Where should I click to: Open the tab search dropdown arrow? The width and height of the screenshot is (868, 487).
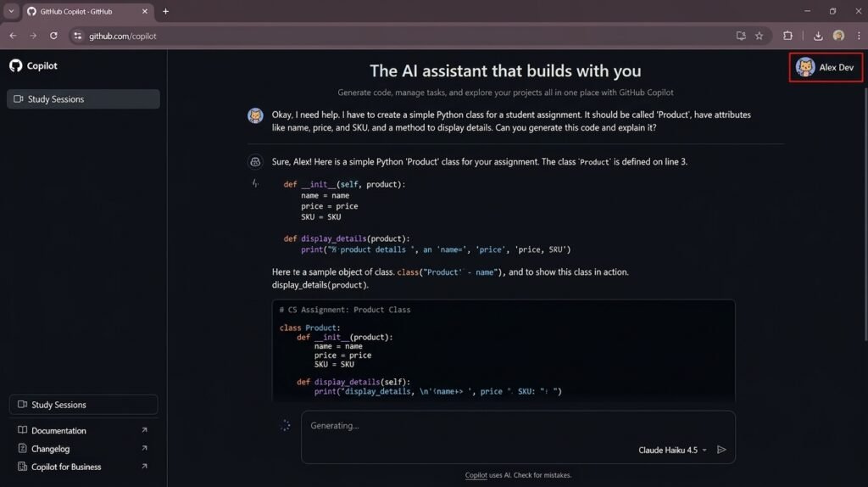[11, 11]
